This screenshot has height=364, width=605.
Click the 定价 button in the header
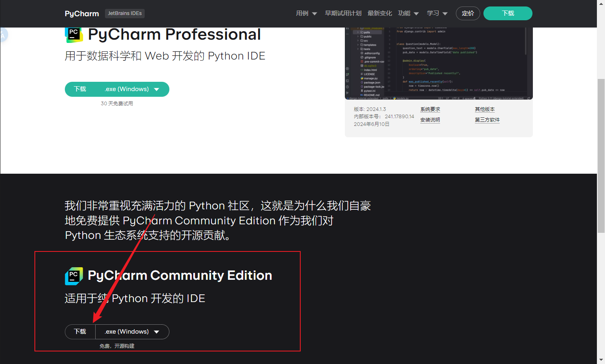pyautogui.click(x=468, y=13)
